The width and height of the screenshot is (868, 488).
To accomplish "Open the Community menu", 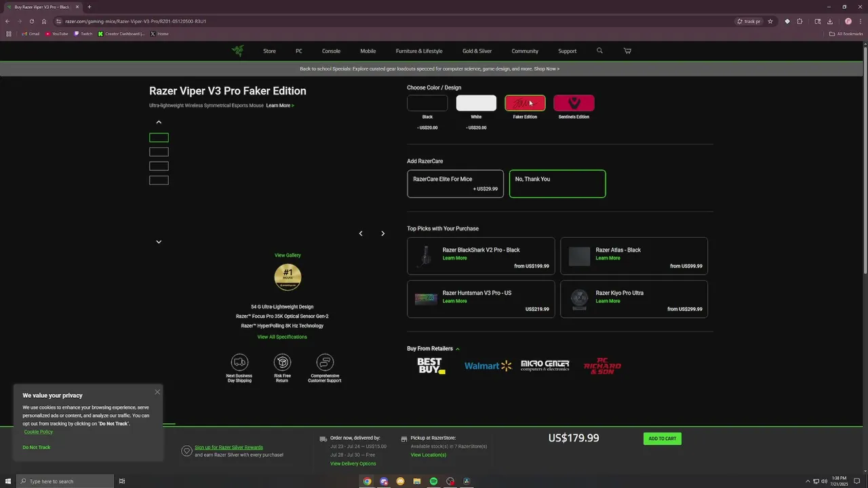I will tap(525, 51).
